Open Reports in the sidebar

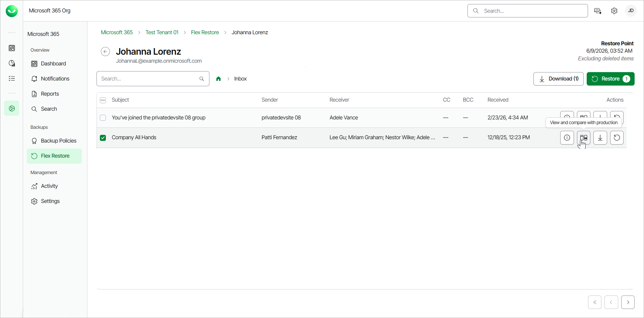54,94
